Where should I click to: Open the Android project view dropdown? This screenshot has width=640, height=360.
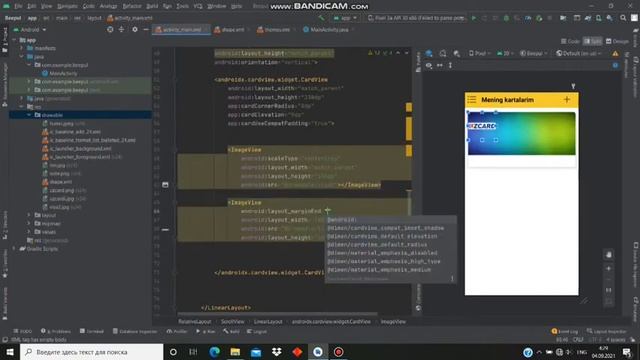tap(30, 30)
